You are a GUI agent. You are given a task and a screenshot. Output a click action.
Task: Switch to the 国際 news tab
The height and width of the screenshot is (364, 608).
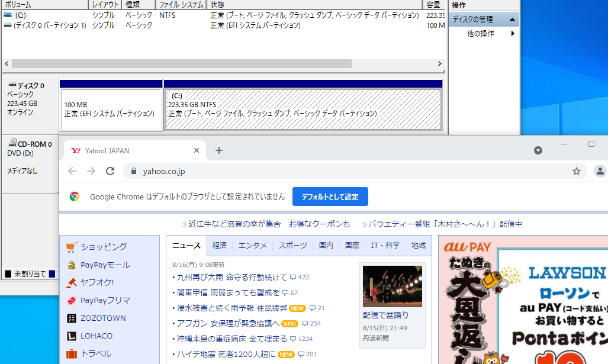352,246
